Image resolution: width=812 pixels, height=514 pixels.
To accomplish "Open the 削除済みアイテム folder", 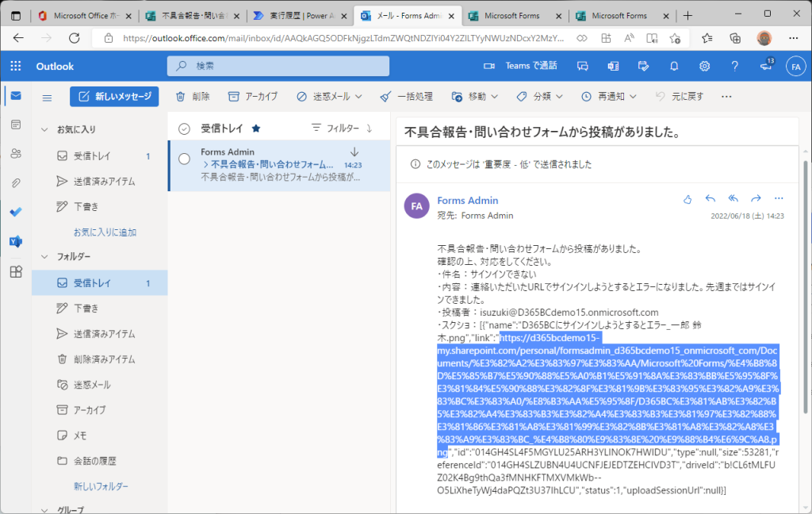I will coord(99,359).
